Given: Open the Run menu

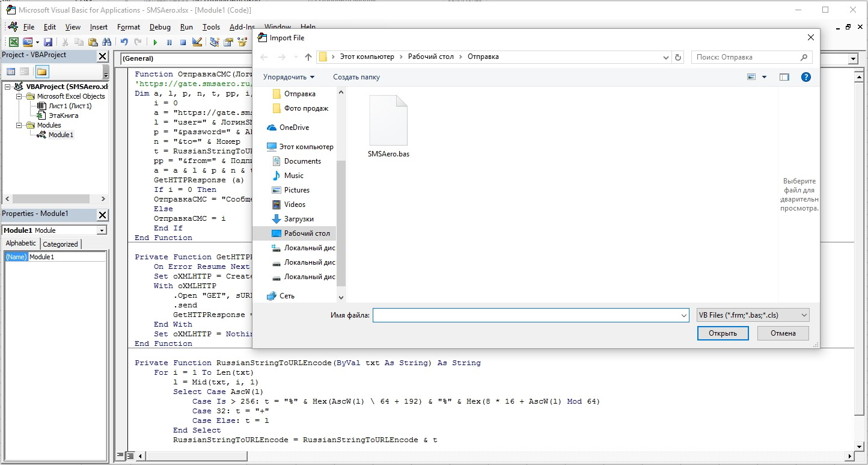Looking at the screenshot, I should (186, 27).
